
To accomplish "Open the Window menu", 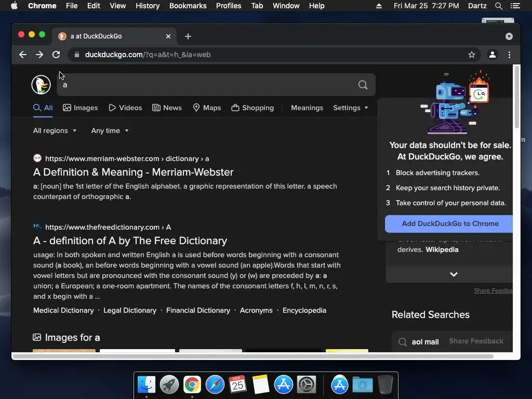I will click(286, 6).
